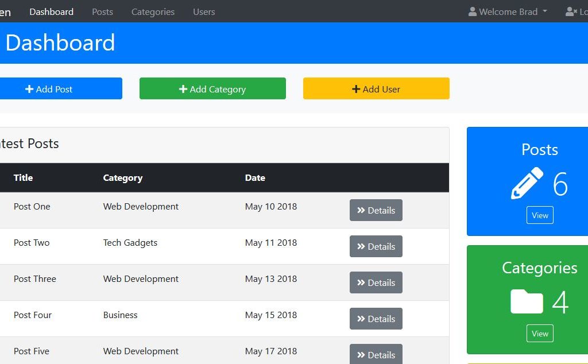The image size is (588, 364).
Task: Click the pencil icon in Posts card
Action: [x=527, y=184]
